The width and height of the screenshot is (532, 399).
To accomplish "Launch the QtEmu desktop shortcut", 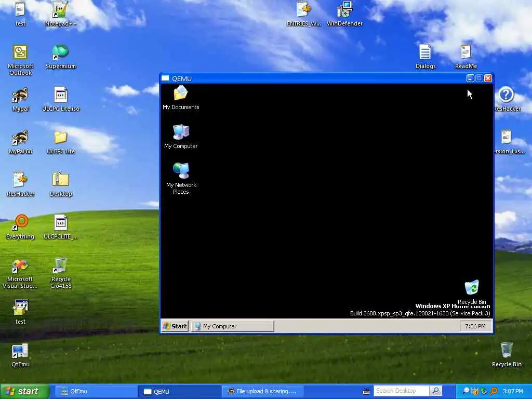I will point(20,355).
